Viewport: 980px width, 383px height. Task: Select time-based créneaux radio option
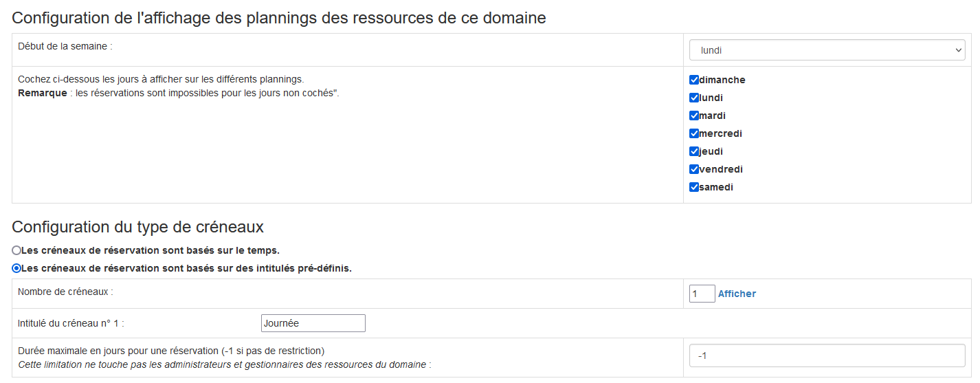pos(16,250)
